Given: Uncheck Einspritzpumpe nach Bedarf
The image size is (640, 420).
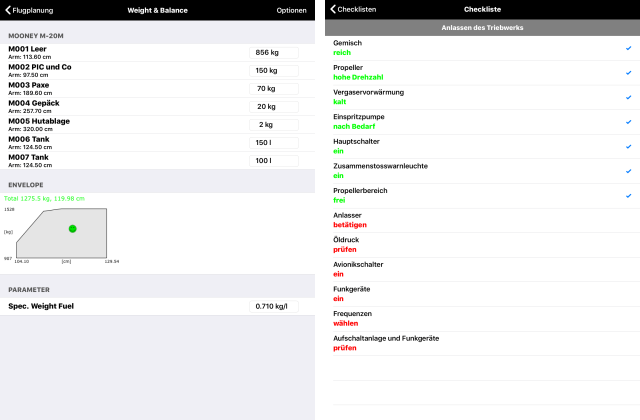Looking at the screenshot, I should click(627, 122).
